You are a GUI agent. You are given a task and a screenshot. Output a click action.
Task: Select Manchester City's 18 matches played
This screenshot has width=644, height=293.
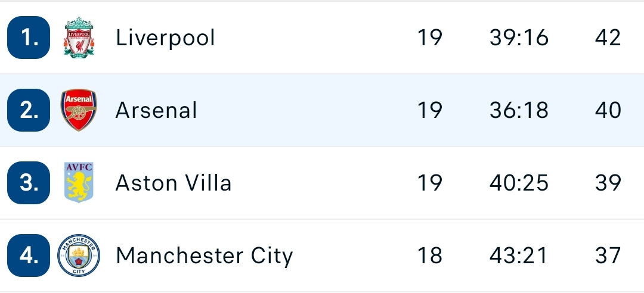click(x=430, y=255)
